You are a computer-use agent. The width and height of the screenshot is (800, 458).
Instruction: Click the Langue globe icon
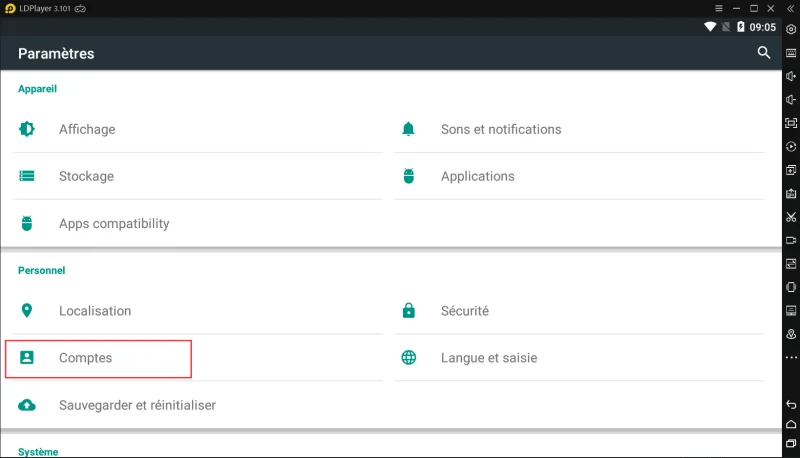pos(409,358)
